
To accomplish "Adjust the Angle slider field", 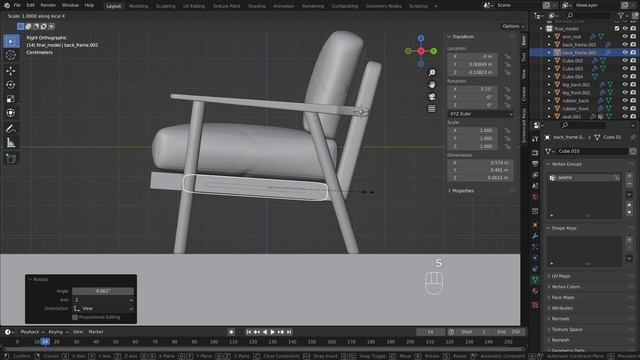I will point(103,291).
